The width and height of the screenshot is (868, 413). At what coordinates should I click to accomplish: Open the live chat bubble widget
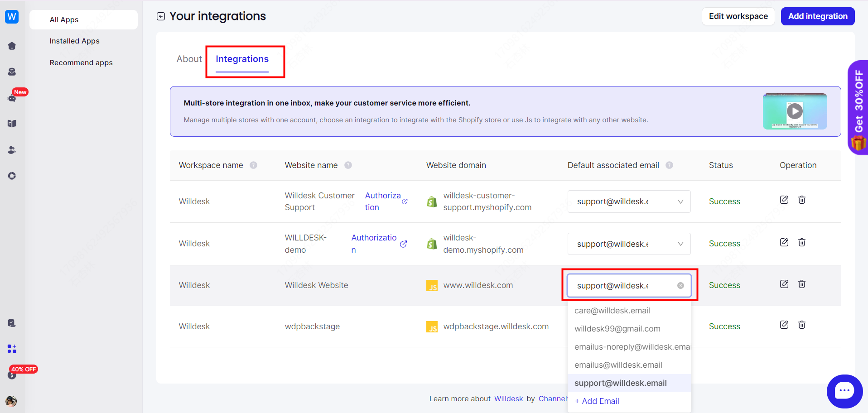coord(844,391)
